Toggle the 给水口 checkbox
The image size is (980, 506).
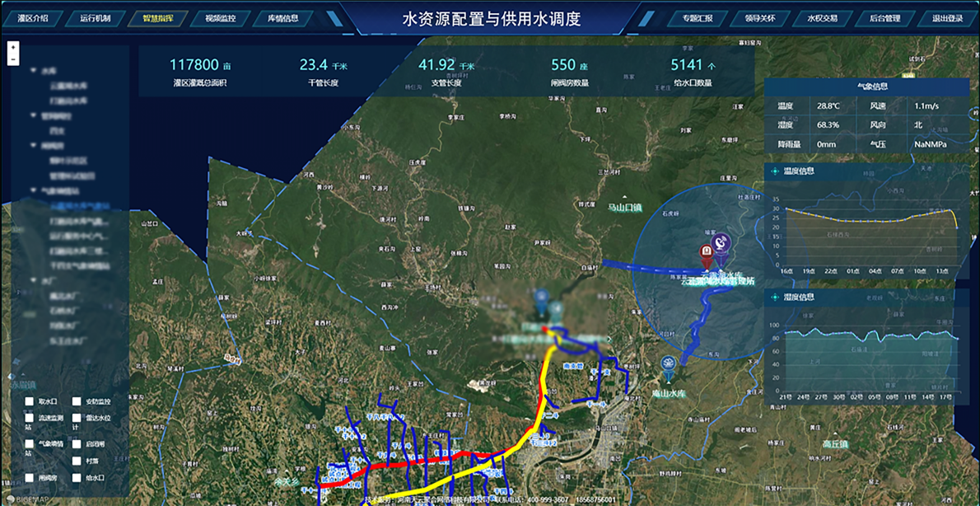click(77, 477)
